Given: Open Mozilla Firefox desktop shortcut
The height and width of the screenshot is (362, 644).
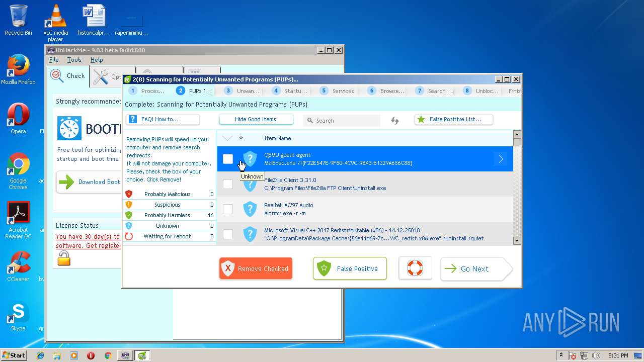Looking at the screenshot, I should pyautogui.click(x=18, y=69).
